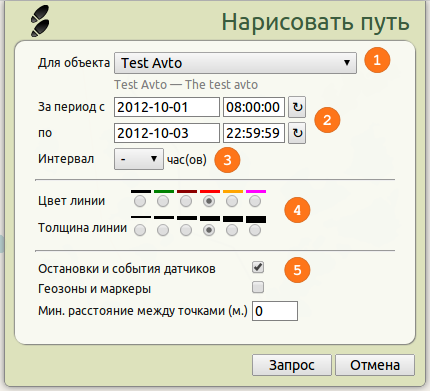
Task: Select thickest line thickness radio
Action: click(x=255, y=230)
